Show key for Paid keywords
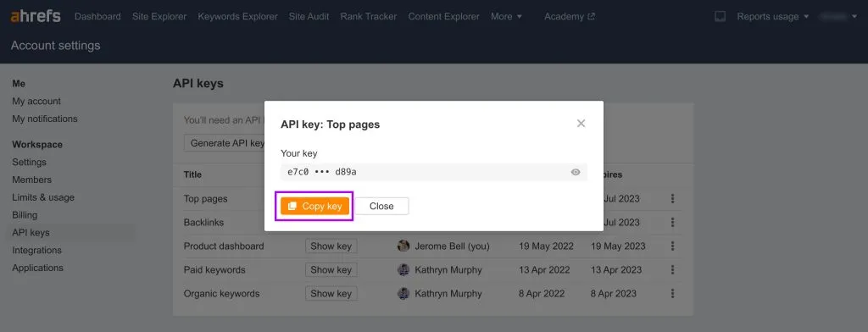 pos(331,270)
